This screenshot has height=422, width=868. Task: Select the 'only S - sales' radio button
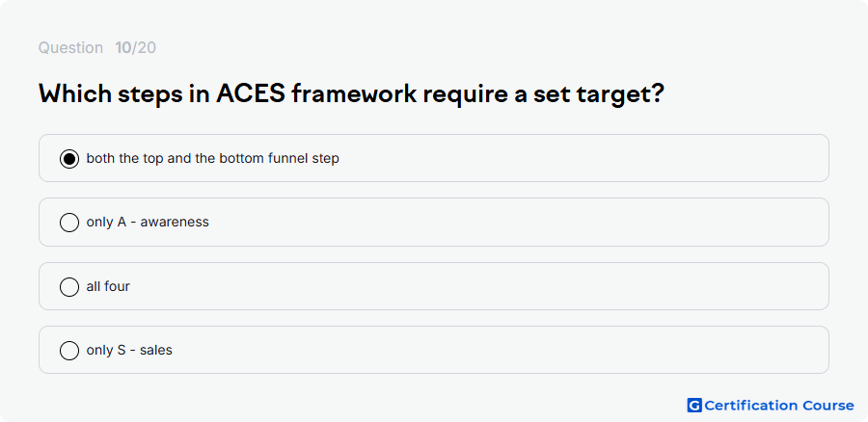(69, 350)
